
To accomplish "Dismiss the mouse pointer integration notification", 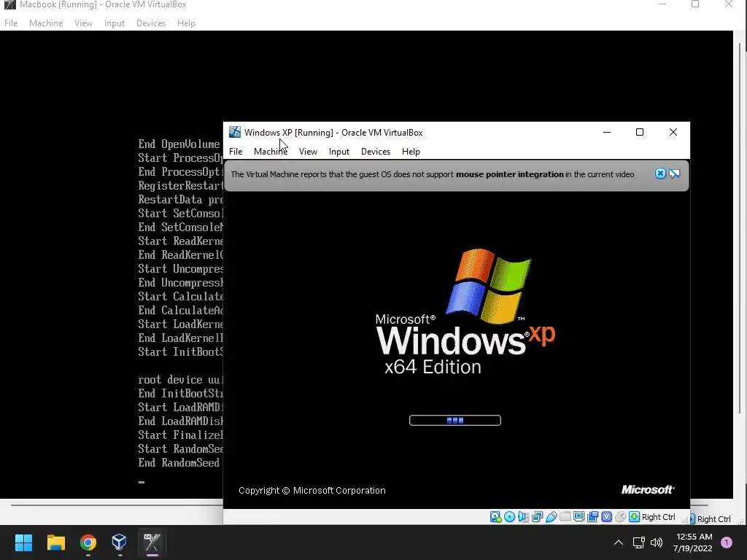I will point(660,174).
